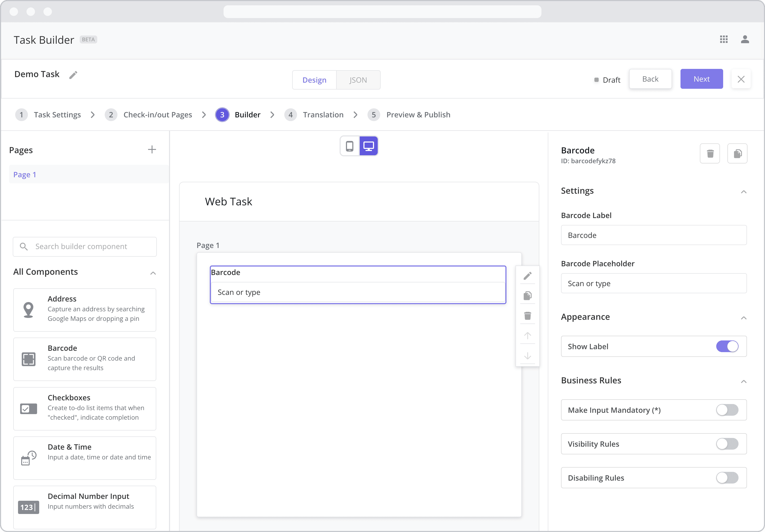This screenshot has width=765, height=532.
Task: Add the Address component card
Action: [x=84, y=310]
